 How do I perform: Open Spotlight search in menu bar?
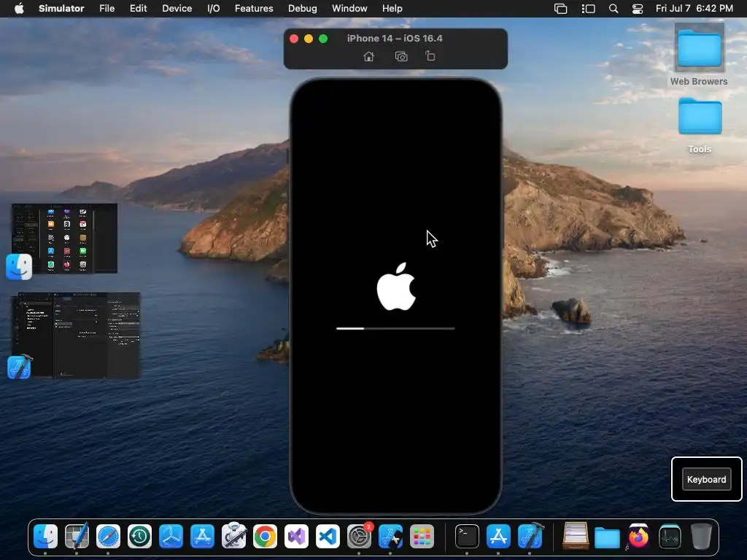[614, 9]
